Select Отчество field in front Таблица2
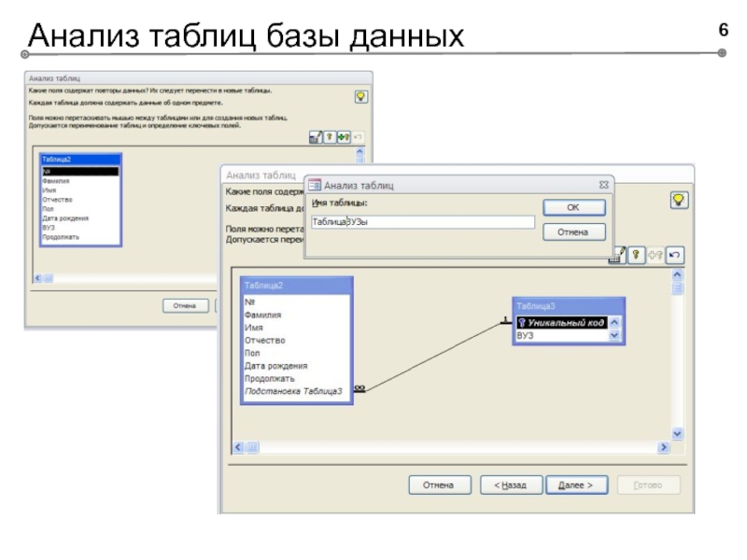This screenshot has width=747, height=560. (296, 341)
